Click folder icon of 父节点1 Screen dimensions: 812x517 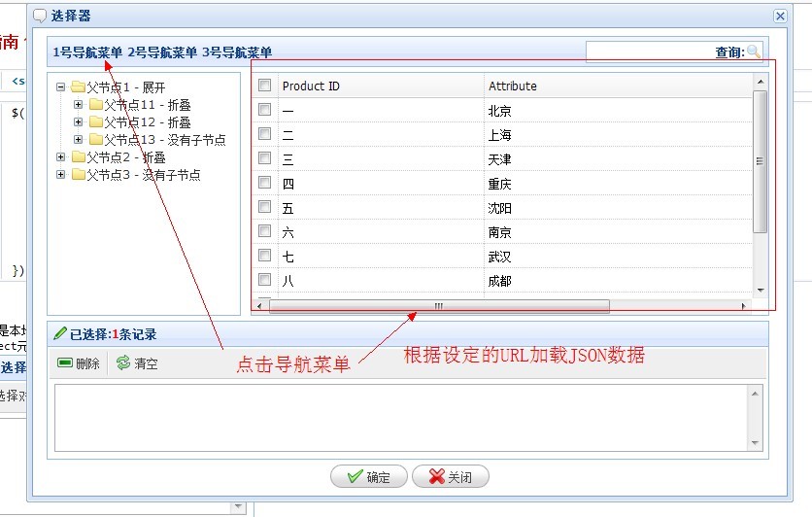coord(78,87)
